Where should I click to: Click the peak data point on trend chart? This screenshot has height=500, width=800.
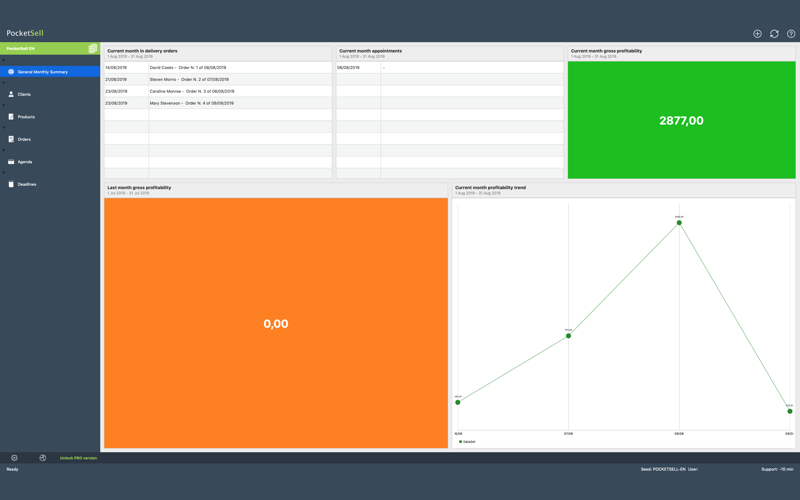679,222
